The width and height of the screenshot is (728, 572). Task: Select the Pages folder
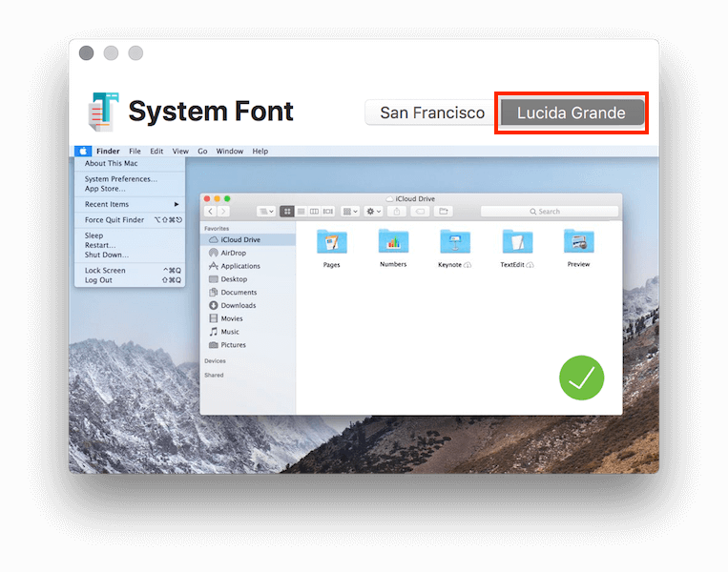tap(331, 242)
